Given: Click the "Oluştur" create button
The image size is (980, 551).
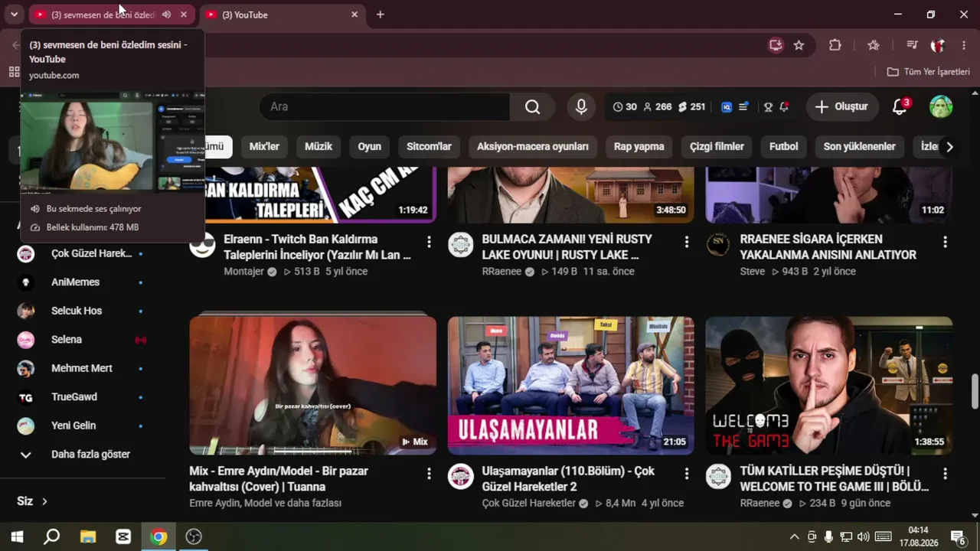Looking at the screenshot, I should (841, 106).
